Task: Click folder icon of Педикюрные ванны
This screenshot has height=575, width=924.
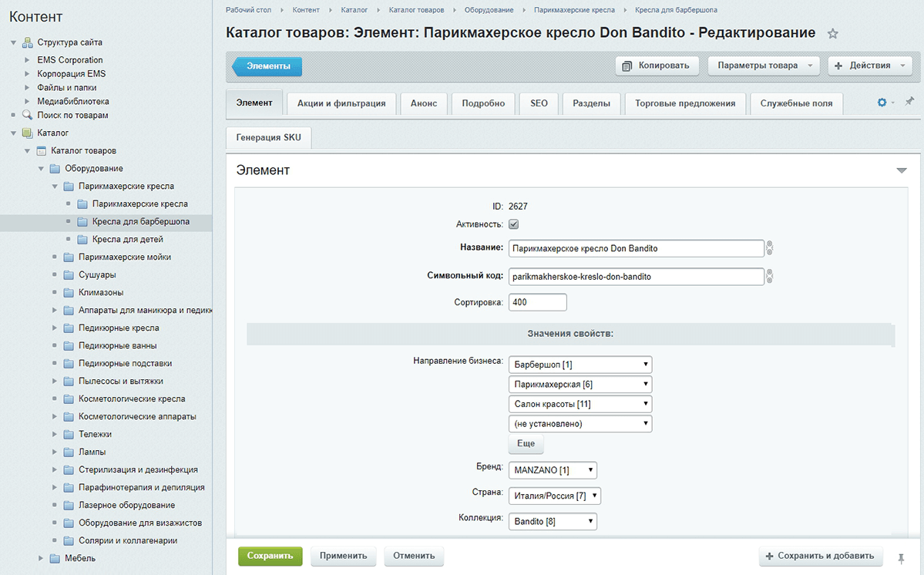Action: 69,346
